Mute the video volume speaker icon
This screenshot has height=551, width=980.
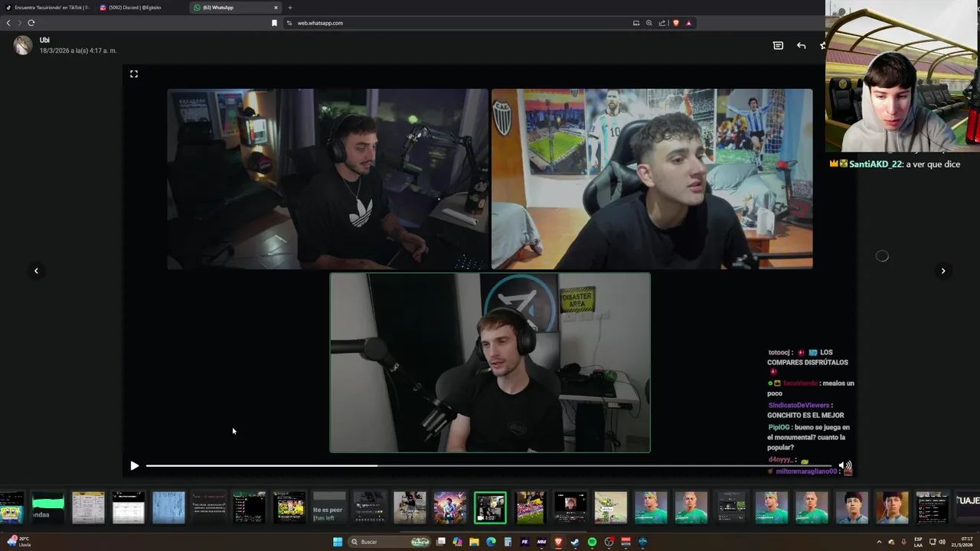point(844,465)
